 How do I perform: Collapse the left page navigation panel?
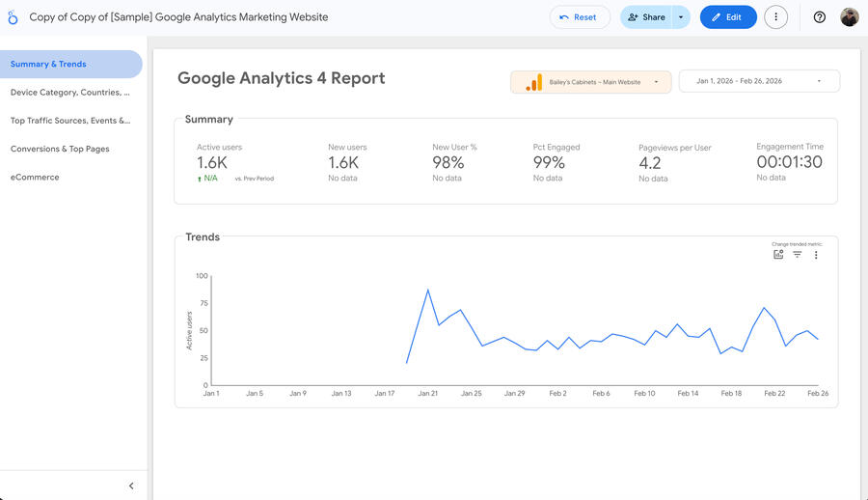(131, 486)
